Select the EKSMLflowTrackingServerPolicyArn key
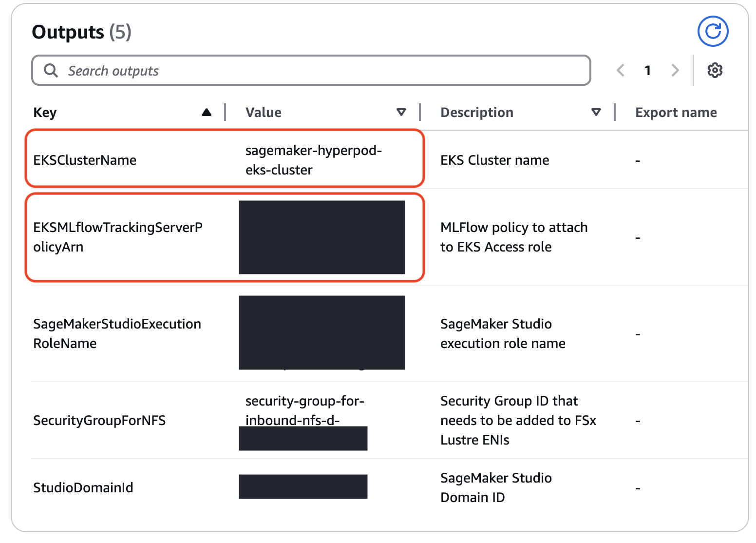This screenshot has width=756, height=543. pyautogui.click(x=117, y=237)
